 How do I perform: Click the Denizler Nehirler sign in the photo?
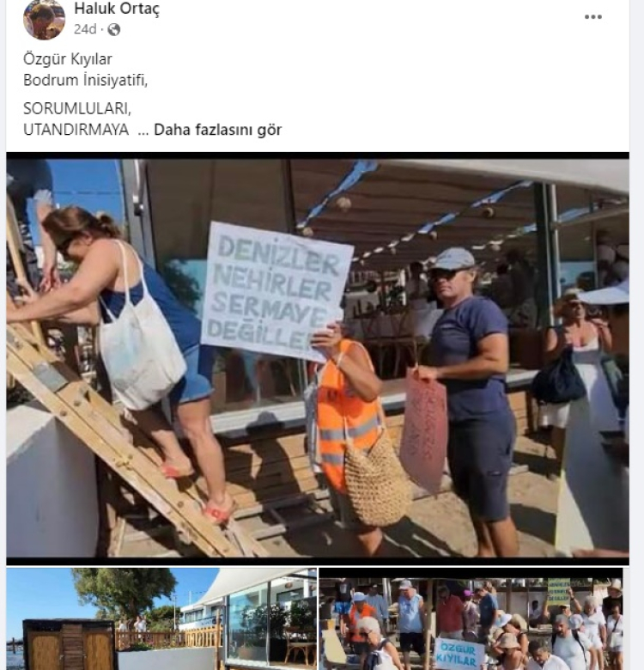click(x=277, y=290)
